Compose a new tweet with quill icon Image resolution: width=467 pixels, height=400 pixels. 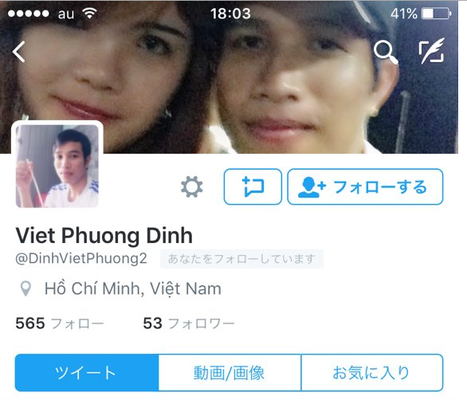coord(432,51)
